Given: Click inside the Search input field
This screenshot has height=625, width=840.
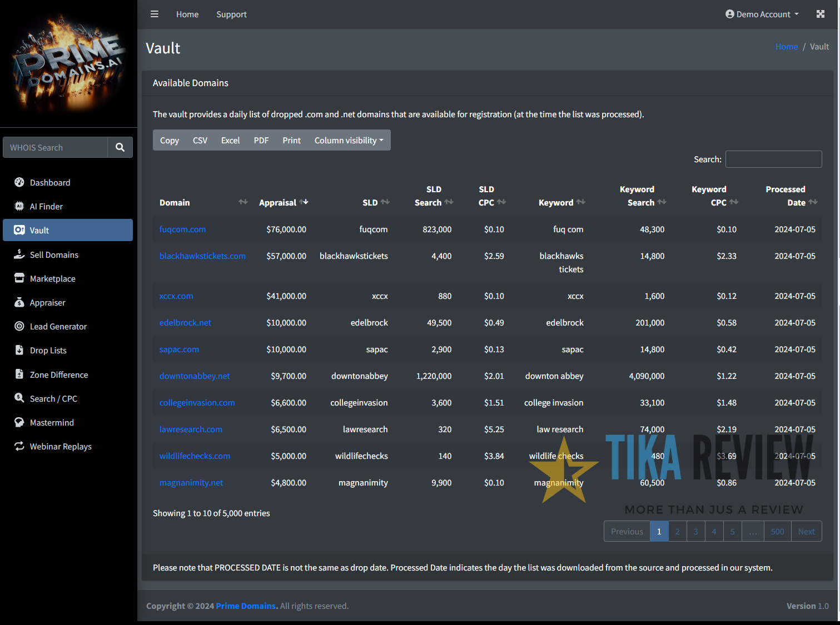Looking at the screenshot, I should (x=773, y=159).
